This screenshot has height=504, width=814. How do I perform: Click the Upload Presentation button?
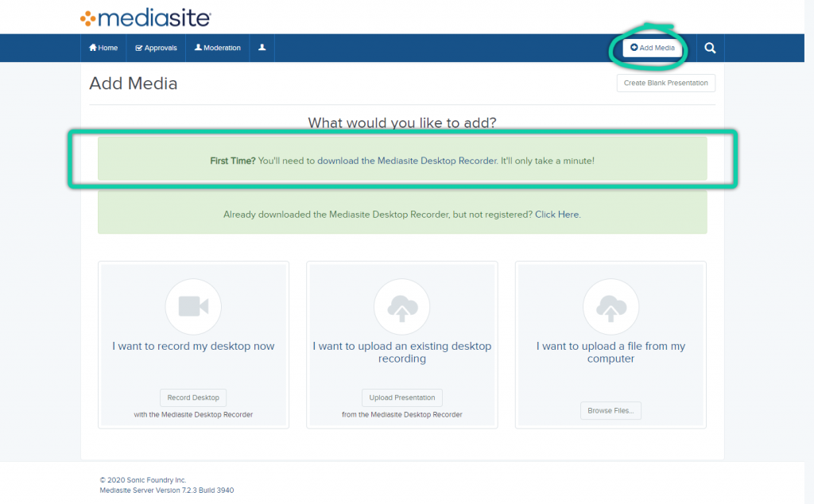[x=401, y=397]
